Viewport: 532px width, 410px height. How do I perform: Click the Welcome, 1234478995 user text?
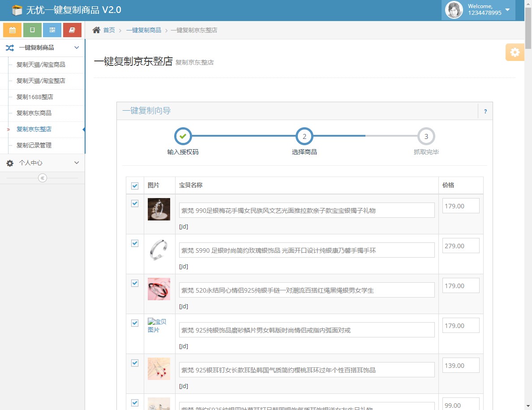click(x=485, y=9)
